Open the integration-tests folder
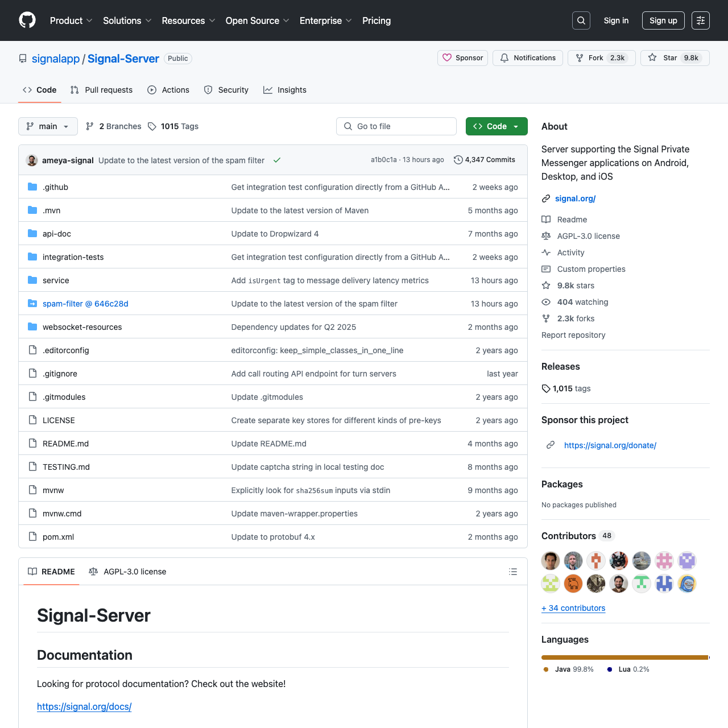The image size is (728, 728). pos(73,257)
